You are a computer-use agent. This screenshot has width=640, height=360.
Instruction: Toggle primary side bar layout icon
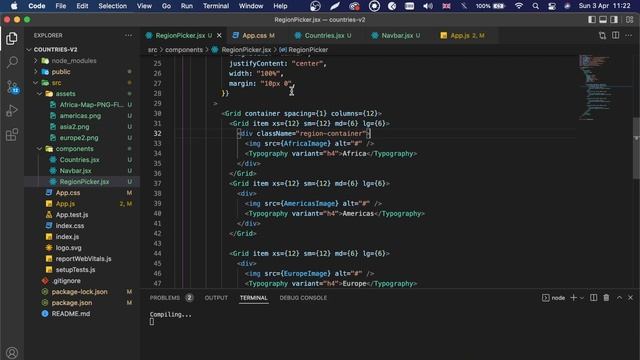click(x=592, y=20)
